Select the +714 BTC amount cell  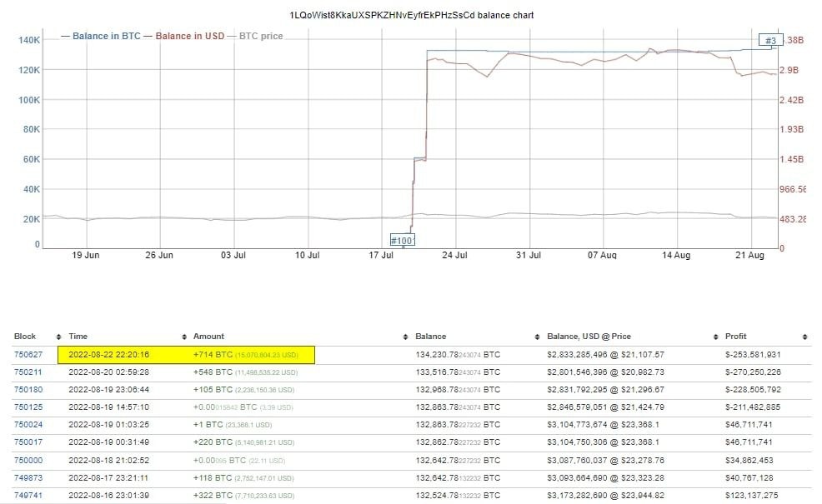coord(246,355)
